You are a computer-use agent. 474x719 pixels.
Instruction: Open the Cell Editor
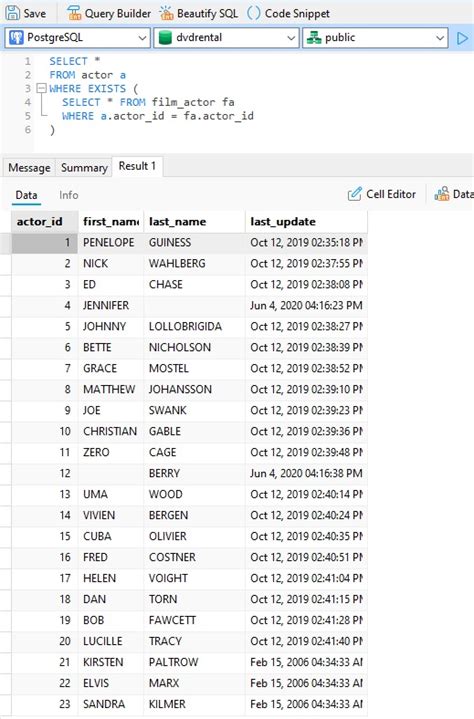tap(382, 194)
